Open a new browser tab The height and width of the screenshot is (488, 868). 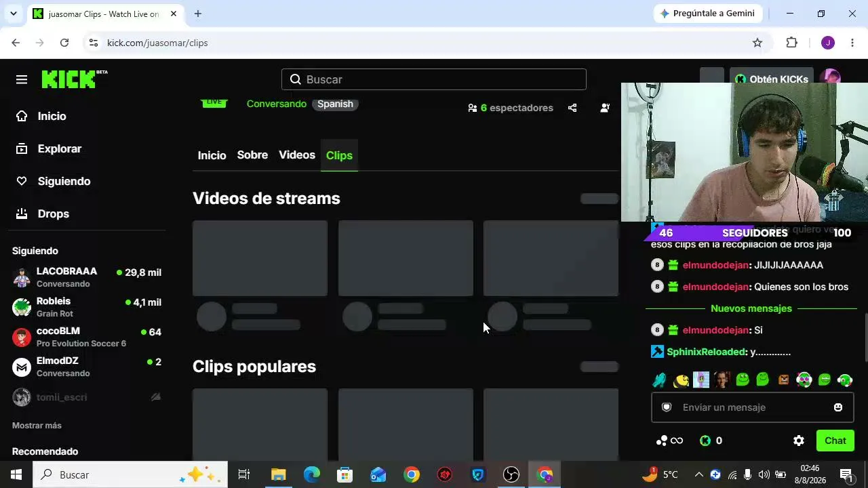(197, 14)
